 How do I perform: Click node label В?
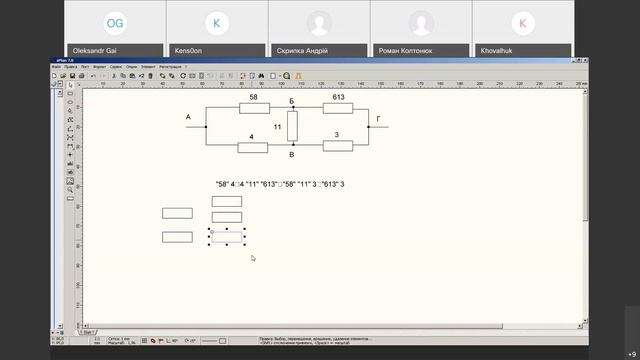point(291,155)
